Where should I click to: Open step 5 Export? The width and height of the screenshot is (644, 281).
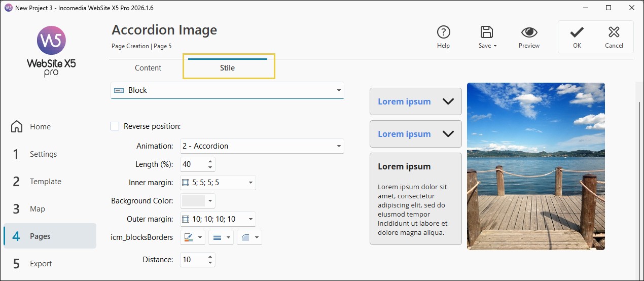50,264
